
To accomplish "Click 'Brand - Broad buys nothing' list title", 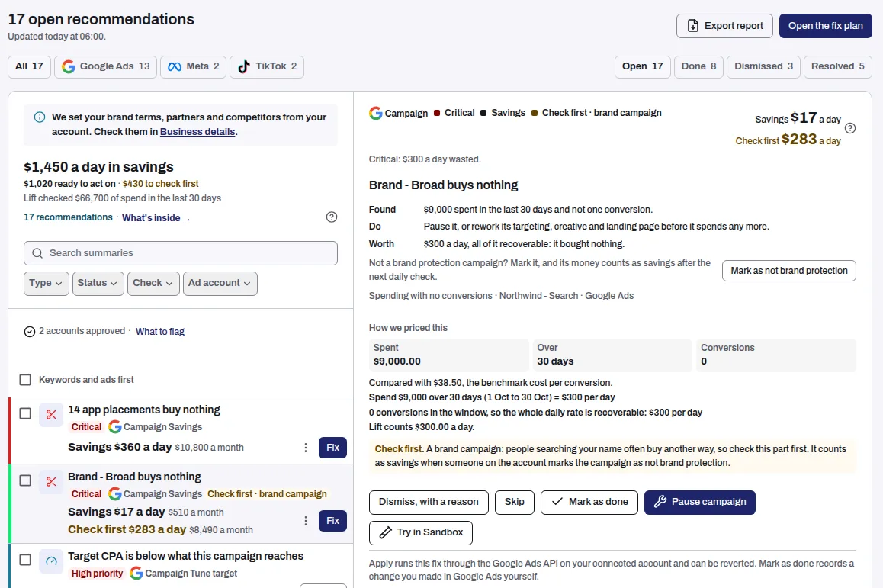I will point(135,477).
